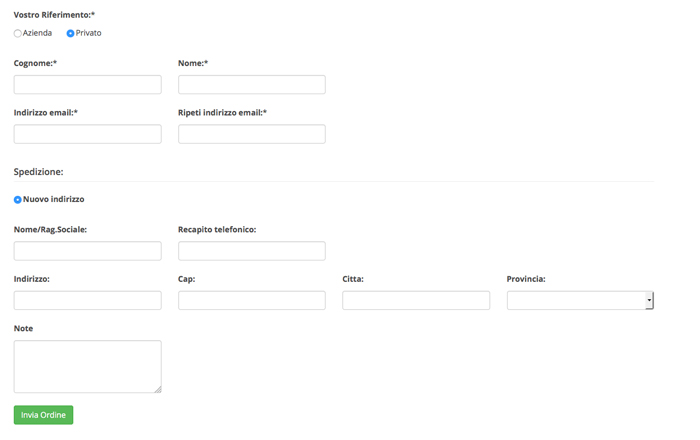700x440 pixels.
Task: Click into the Nome input box
Action: pyautogui.click(x=252, y=84)
